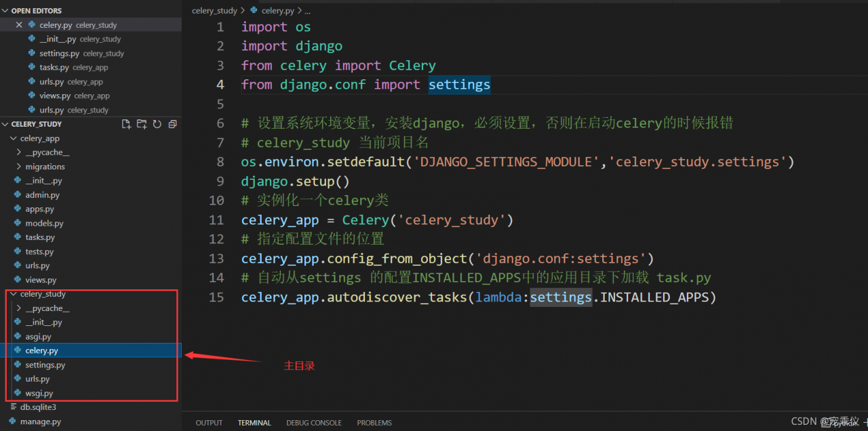Viewport: 868px width, 431px height.
Task: Click 'DJANGO_SETTINGS_MODULE' string on line 8
Action: [506, 162]
